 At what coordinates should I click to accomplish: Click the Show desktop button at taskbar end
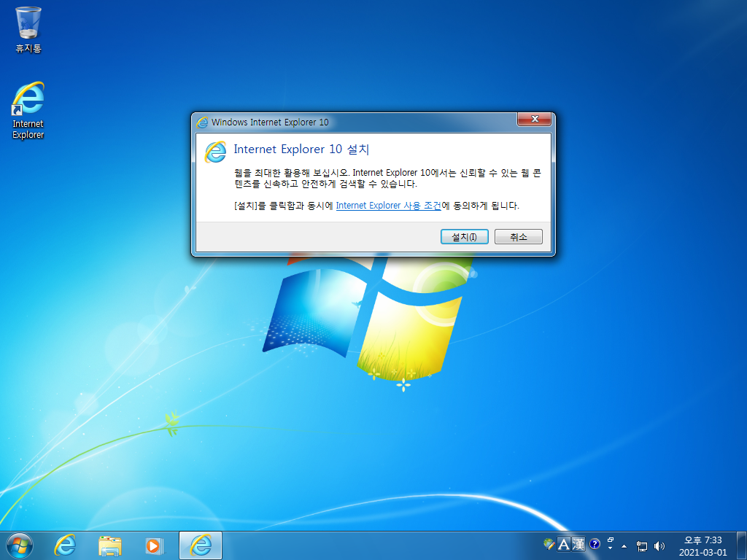pyautogui.click(x=742, y=545)
